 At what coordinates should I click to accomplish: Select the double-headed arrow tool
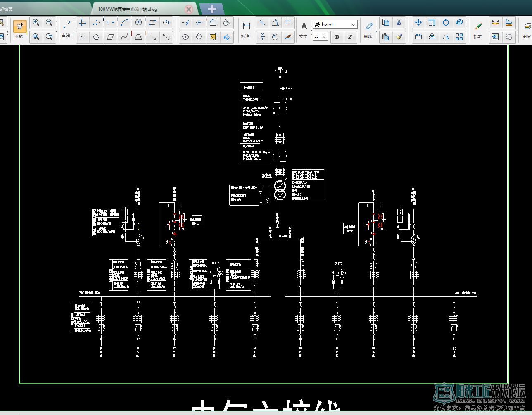click(166, 37)
